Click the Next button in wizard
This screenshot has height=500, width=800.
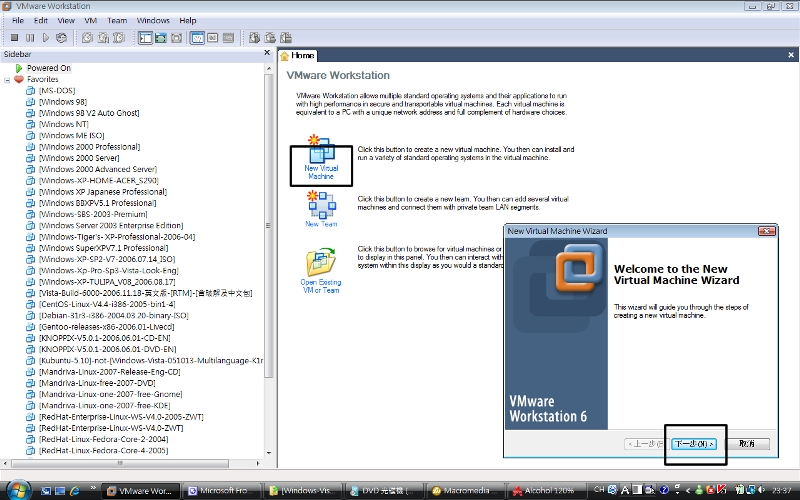(x=694, y=444)
